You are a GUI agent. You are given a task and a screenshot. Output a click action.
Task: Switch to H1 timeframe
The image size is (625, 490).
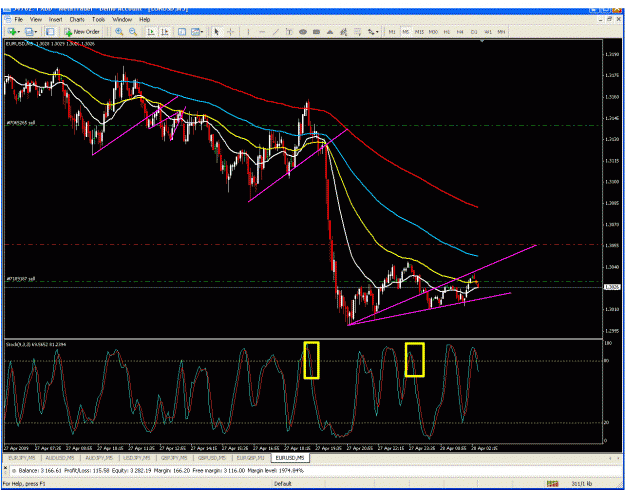447,32
